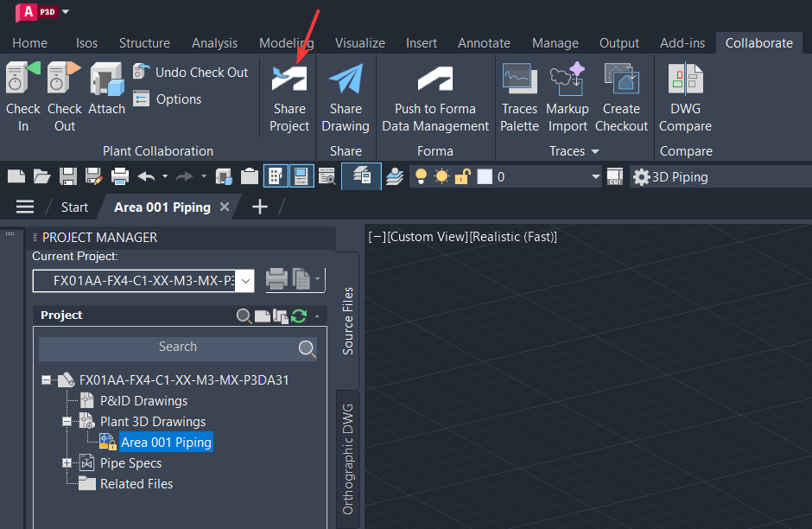Viewport: 812px width, 529px height.
Task: Click the Share Drawing paper plane icon
Action: (x=346, y=79)
